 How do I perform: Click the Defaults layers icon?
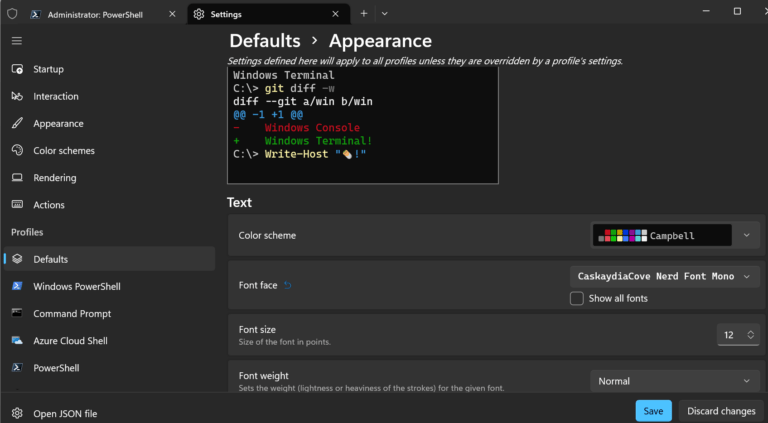17,259
